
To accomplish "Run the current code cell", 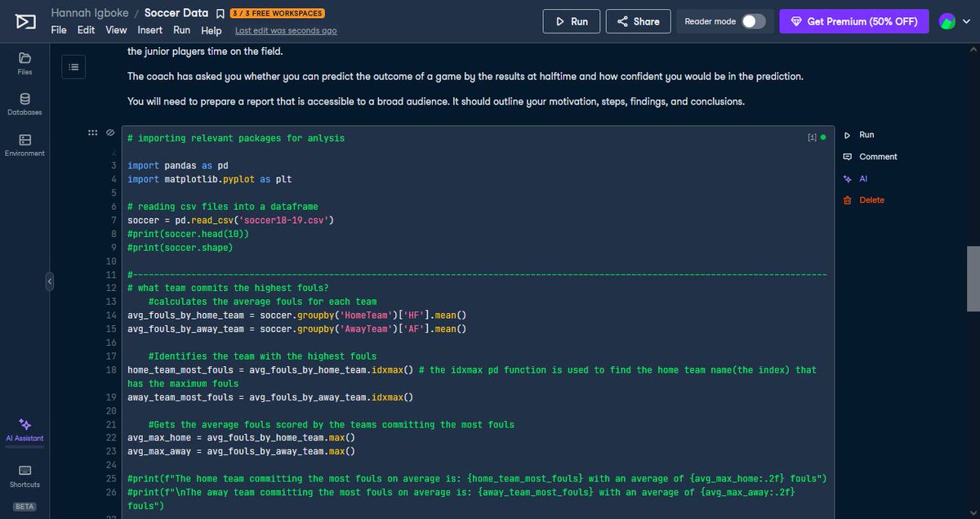I will click(859, 135).
